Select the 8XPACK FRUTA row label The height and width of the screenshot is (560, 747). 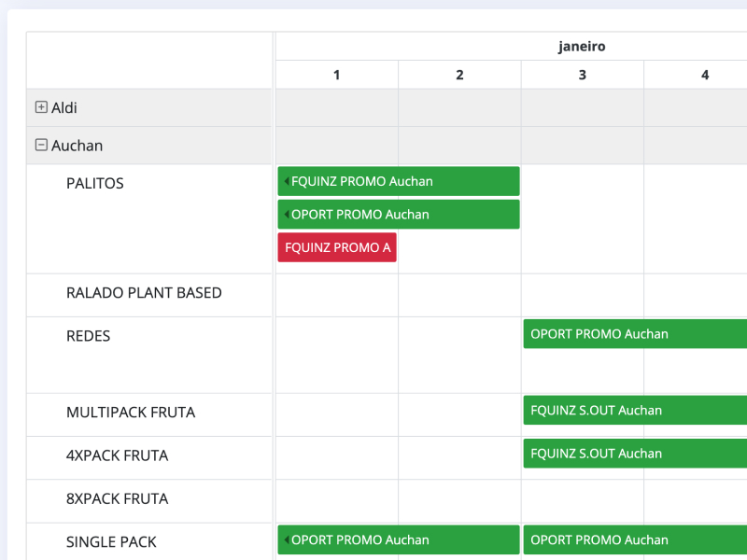(x=117, y=498)
